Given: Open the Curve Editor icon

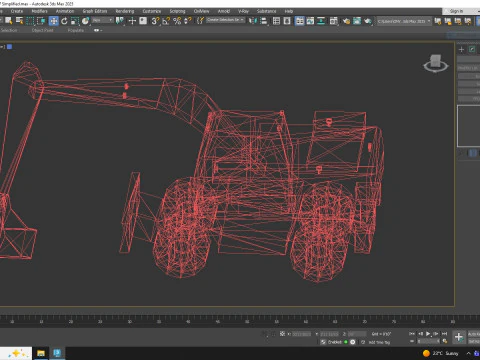Looking at the screenshot, I should [x=310, y=21].
